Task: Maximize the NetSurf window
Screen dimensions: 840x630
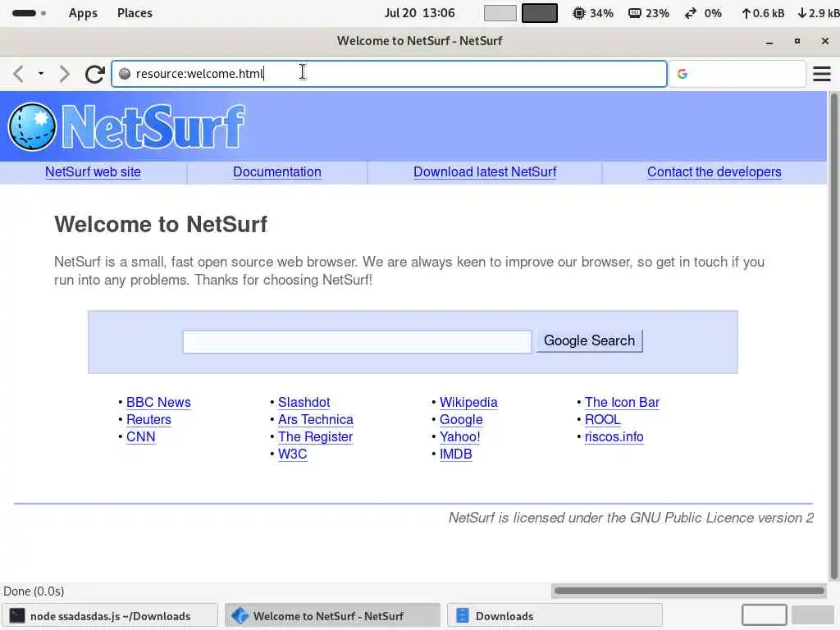Action: click(797, 41)
